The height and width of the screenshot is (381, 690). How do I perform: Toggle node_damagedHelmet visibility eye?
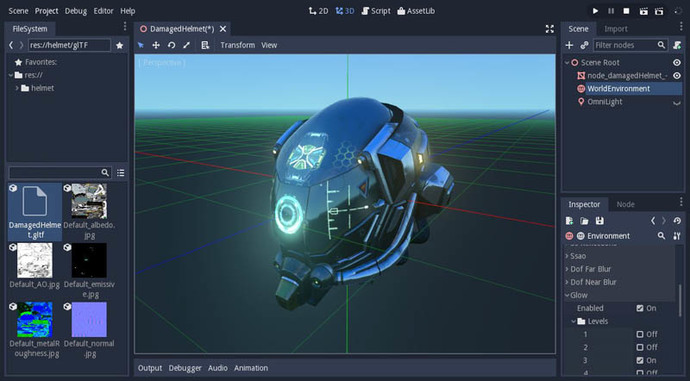coord(677,76)
